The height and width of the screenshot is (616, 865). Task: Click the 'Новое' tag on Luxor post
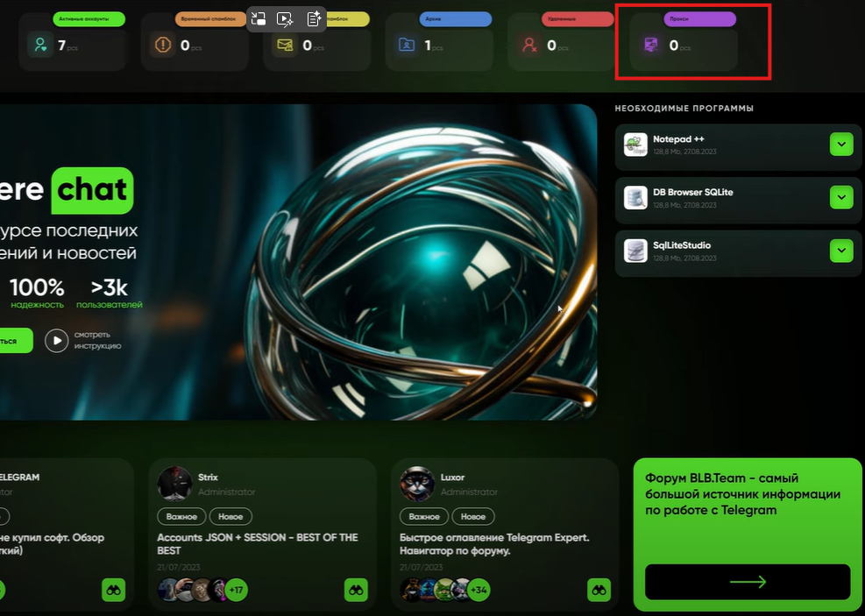pyautogui.click(x=473, y=517)
